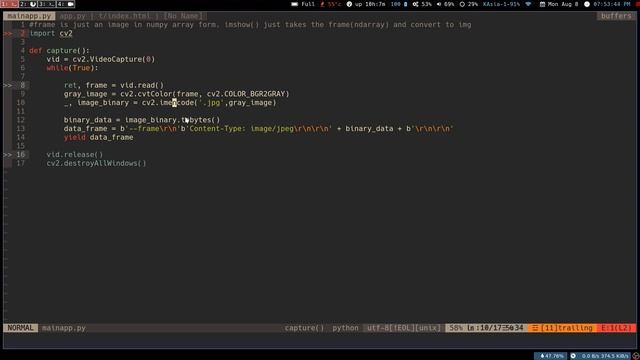This screenshot has width=640, height=360.
Task: Switch to the [No Name] buffer tab
Action: pyautogui.click(x=182, y=16)
